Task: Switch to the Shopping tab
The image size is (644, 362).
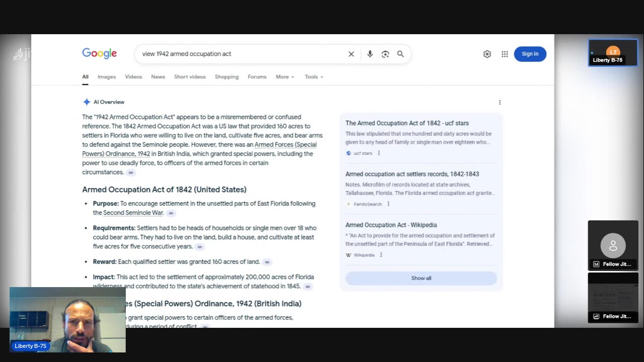Action: (x=226, y=77)
